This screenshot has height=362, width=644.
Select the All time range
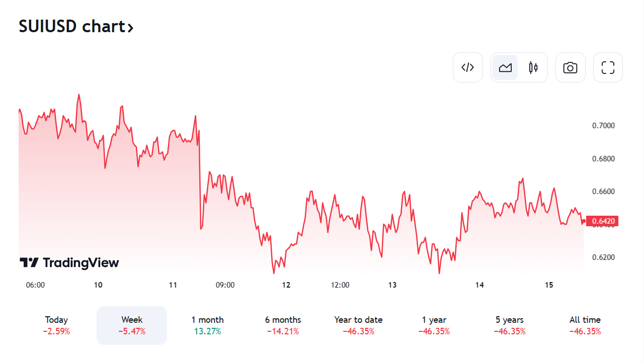pos(585,325)
